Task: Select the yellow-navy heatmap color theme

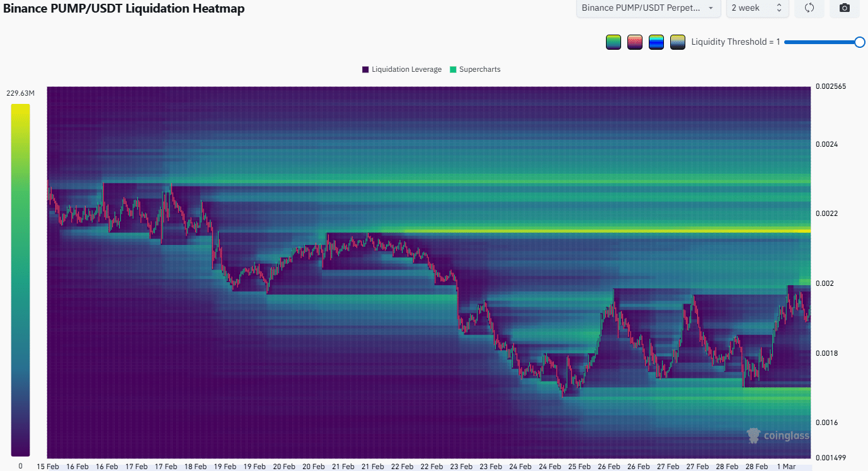Action: (678, 42)
